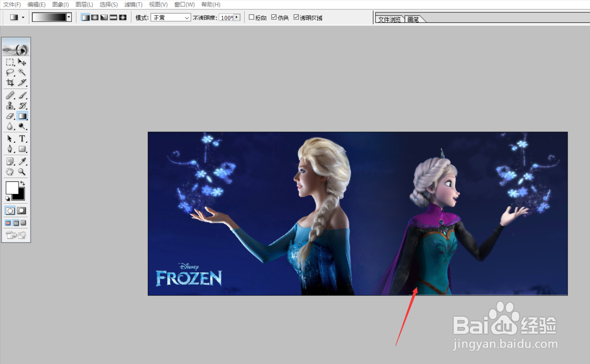Image resolution: width=590 pixels, height=364 pixels.
Task: Select the Magic Wand tool
Action: [22, 72]
